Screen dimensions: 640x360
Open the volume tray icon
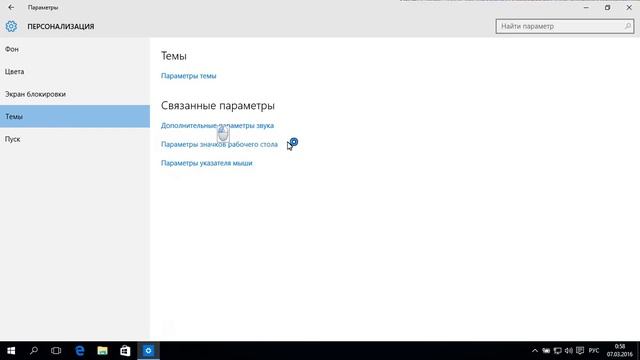pyautogui.click(x=569, y=351)
